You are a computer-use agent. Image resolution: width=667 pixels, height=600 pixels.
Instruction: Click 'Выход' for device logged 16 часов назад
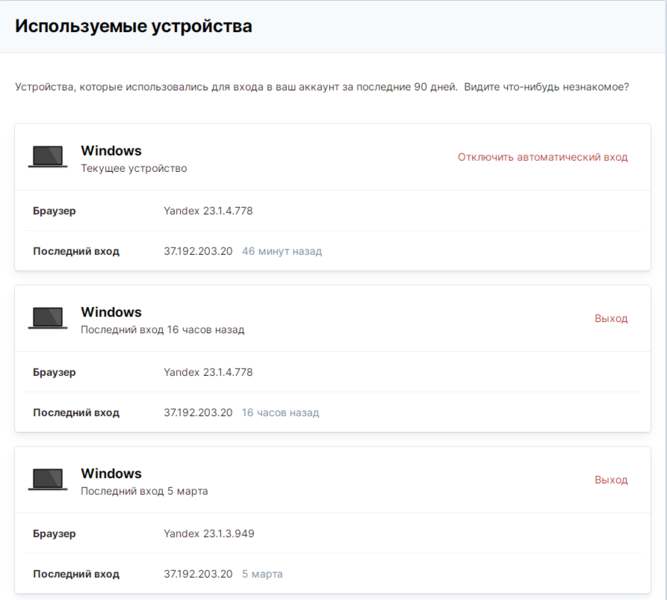pos(611,318)
